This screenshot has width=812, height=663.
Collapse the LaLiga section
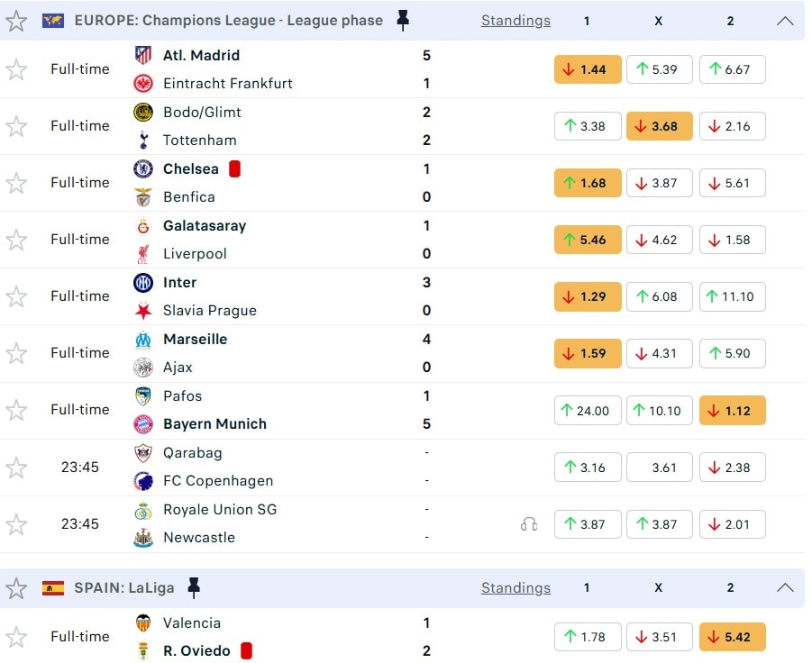pyautogui.click(x=785, y=588)
